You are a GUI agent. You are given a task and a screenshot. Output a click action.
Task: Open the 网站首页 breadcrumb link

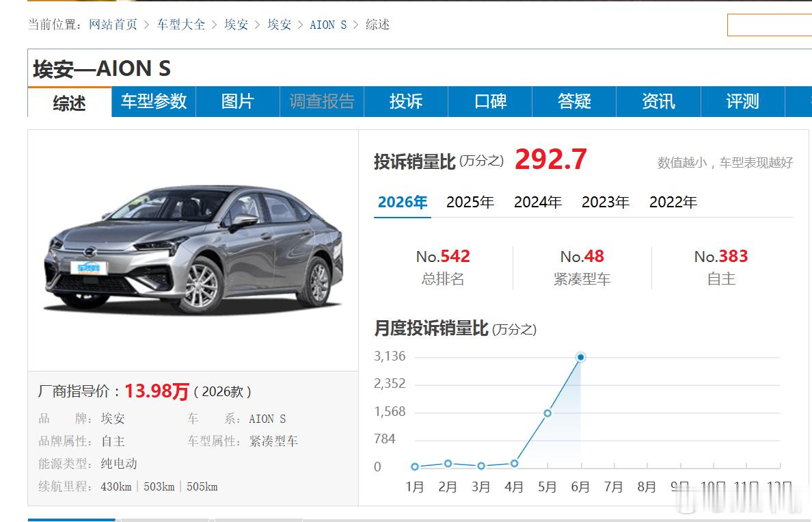(113, 25)
